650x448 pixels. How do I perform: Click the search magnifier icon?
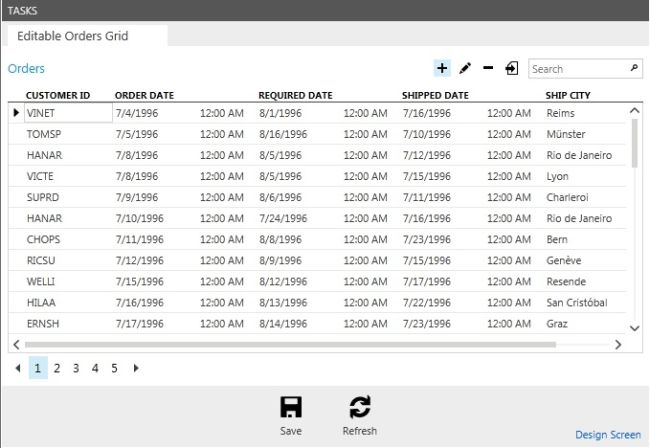(634, 68)
